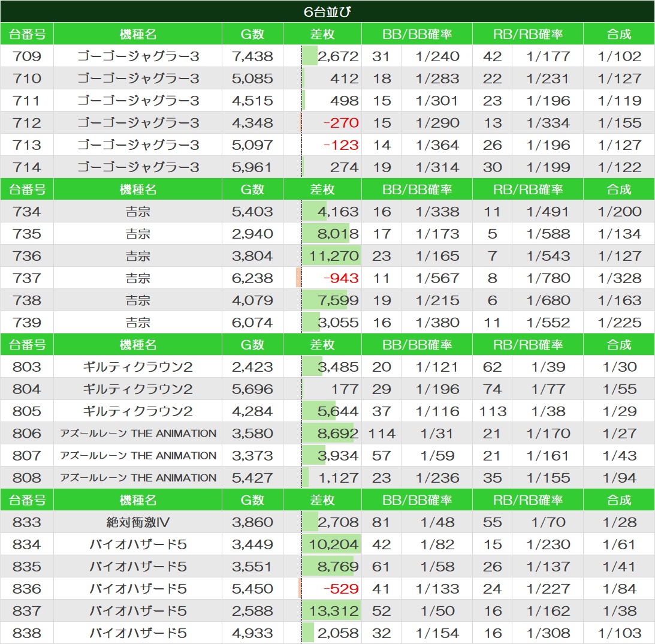Click the red -529 差枚 value
This screenshot has height=644, width=655.
[x=341, y=588]
